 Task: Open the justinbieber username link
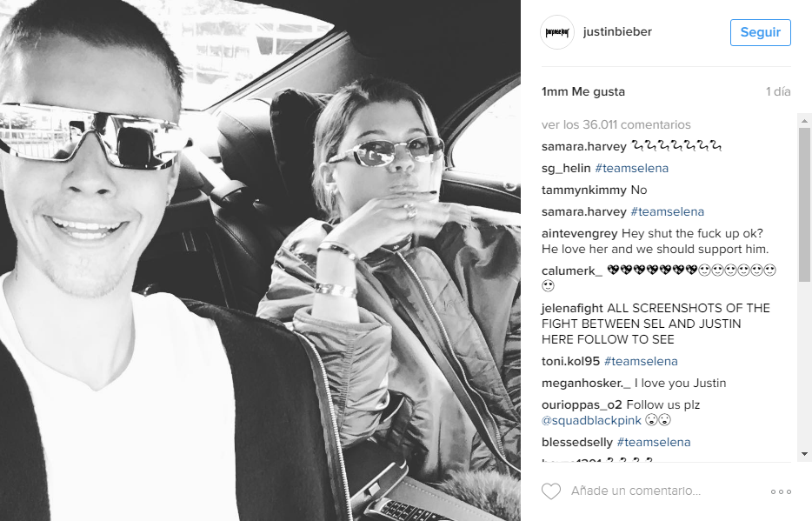(617, 31)
